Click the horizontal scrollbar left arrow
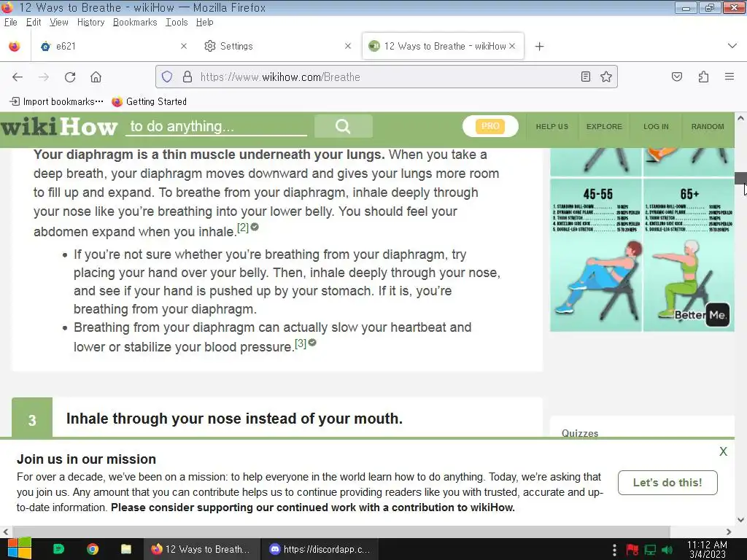The image size is (747, 560). [x=6, y=532]
